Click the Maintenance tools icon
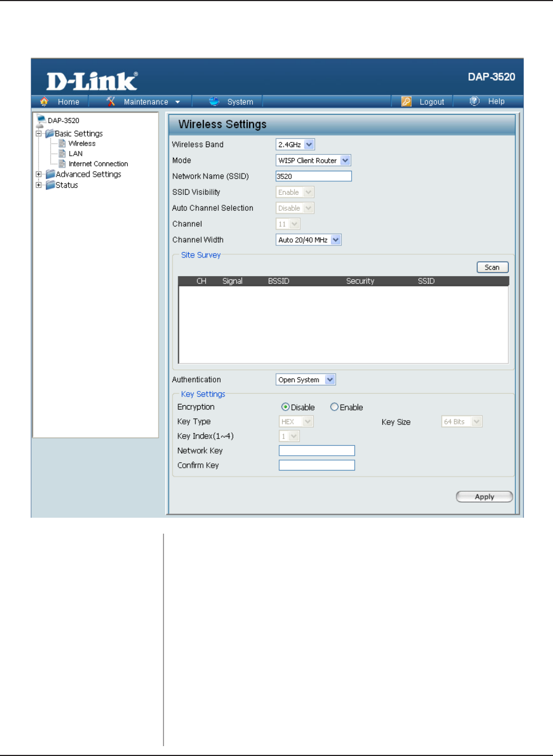 coord(111,102)
